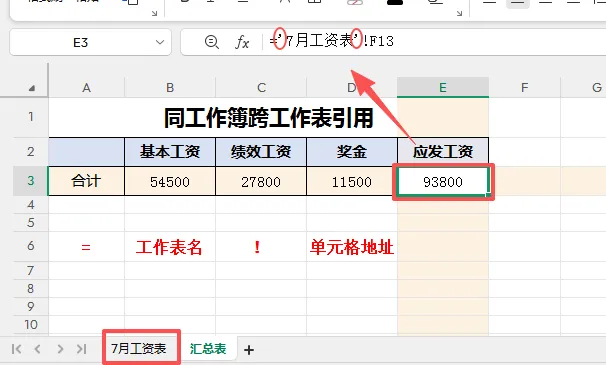
Task: Click the title cell 同工作簿跨工作表引用
Action: [268, 118]
